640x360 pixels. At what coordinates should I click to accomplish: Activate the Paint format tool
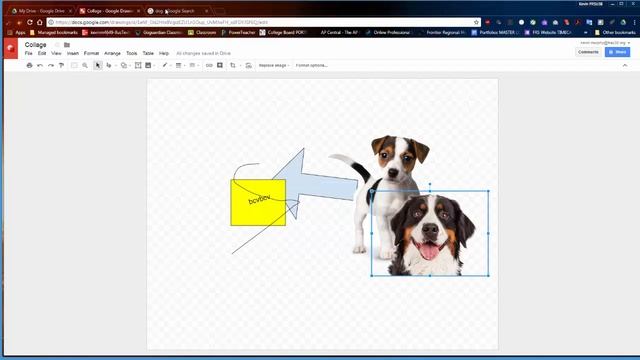point(61,65)
